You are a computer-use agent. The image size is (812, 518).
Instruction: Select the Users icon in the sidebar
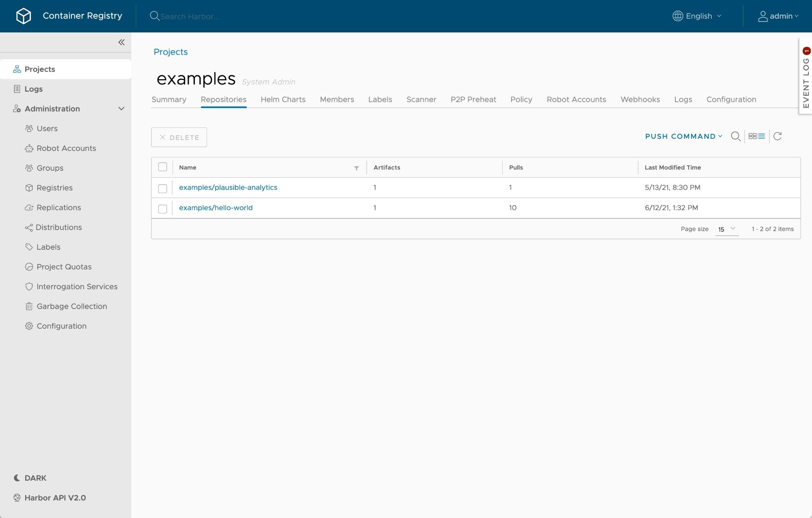tap(29, 128)
